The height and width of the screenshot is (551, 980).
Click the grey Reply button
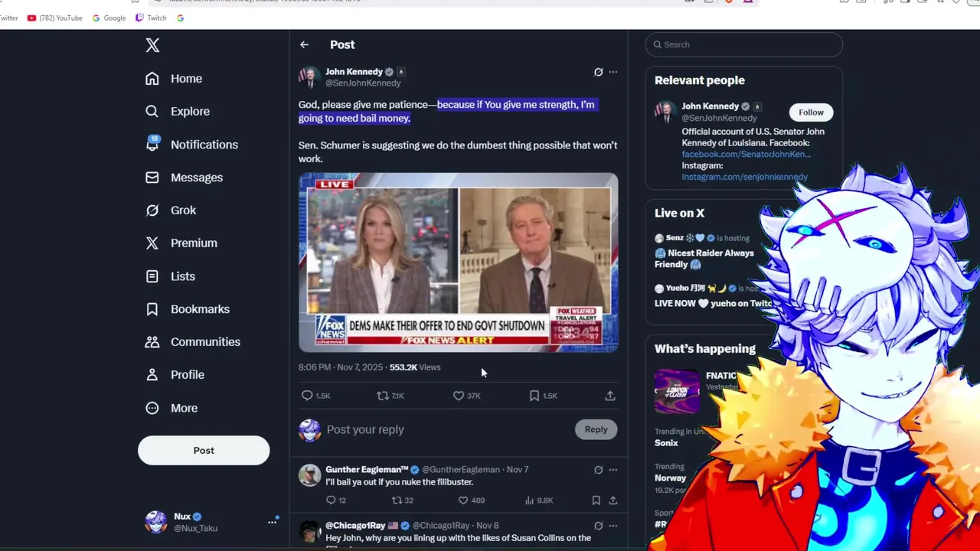[596, 429]
